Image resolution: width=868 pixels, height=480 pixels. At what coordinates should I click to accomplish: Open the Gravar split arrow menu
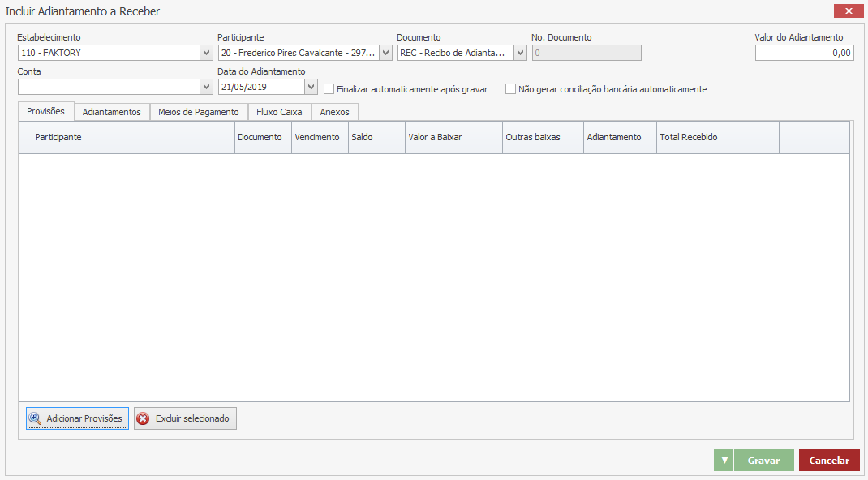coord(724,461)
